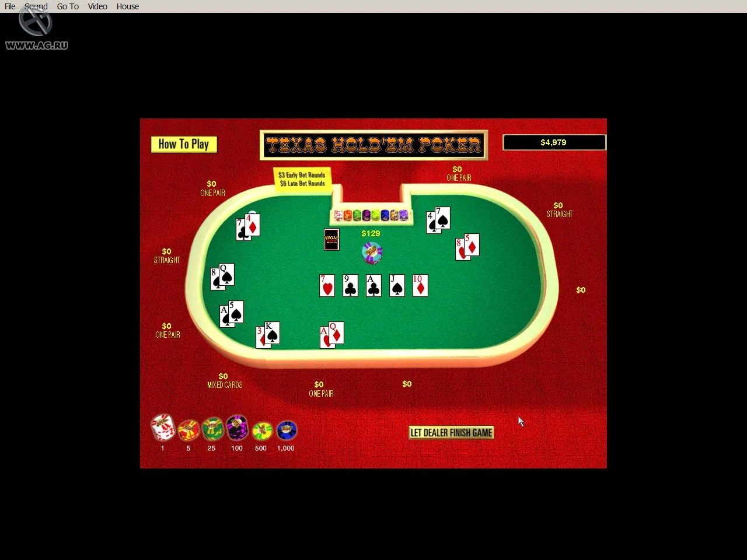This screenshot has width=747, height=560.
Task: Click the chip rack in the dealer tray
Action: pos(372,215)
